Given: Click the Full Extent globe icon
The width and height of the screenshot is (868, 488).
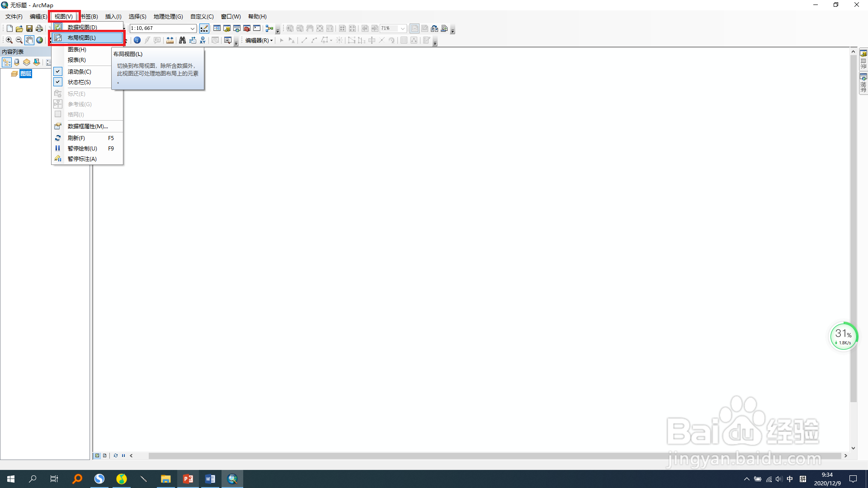Looking at the screenshot, I should [x=40, y=40].
